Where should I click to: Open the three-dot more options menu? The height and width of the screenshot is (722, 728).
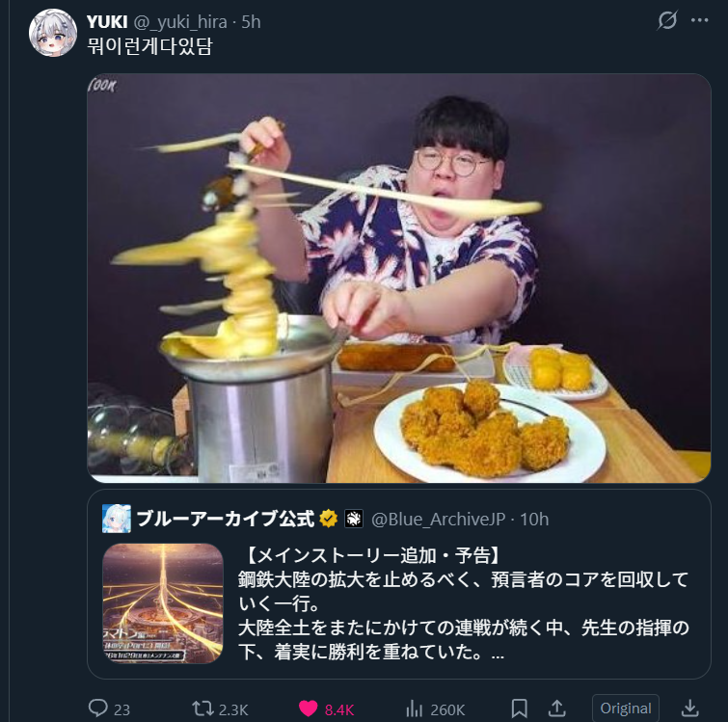tap(699, 20)
